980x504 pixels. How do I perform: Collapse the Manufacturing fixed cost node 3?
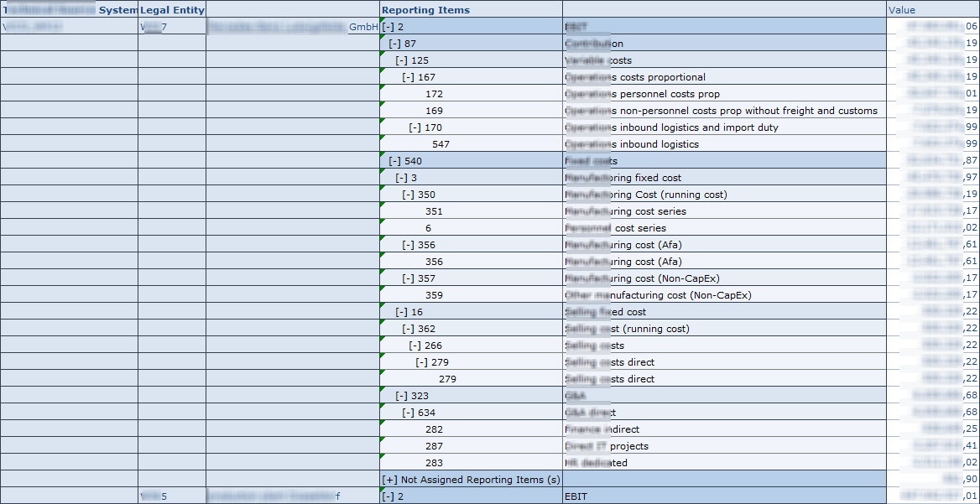(x=403, y=177)
